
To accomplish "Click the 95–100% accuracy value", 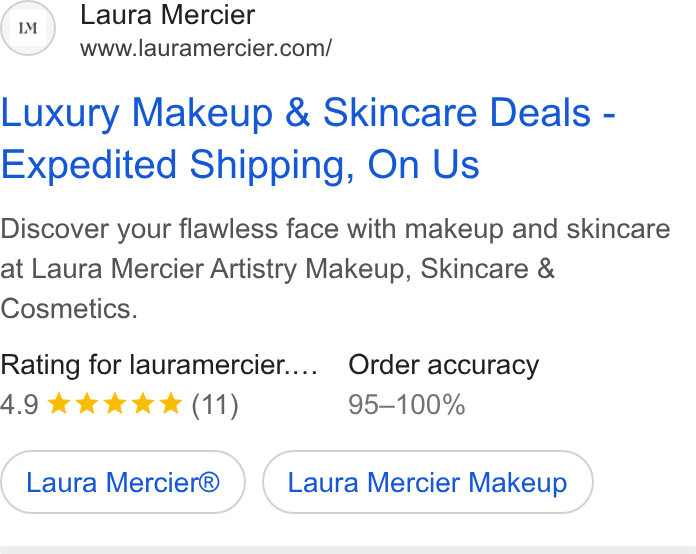I will 407,404.
